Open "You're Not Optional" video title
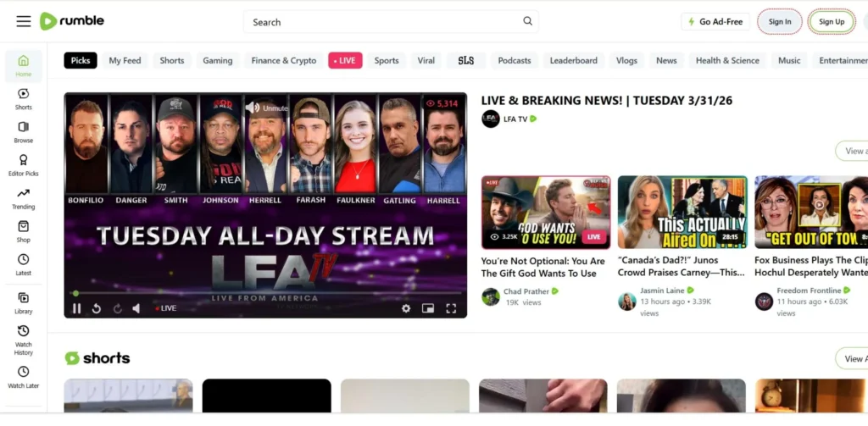The width and height of the screenshot is (868, 426). click(542, 267)
